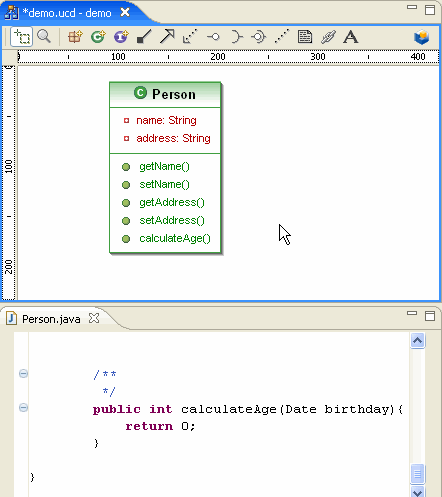Viewport: 442px width, 497px height.
Task: Select the note tool
Action: pyautogui.click(x=305, y=37)
